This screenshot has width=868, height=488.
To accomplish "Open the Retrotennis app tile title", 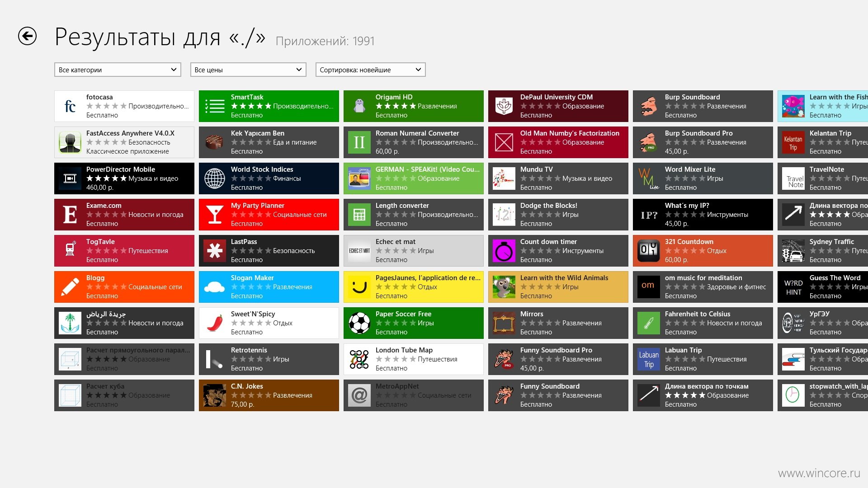I will (249, 350).
